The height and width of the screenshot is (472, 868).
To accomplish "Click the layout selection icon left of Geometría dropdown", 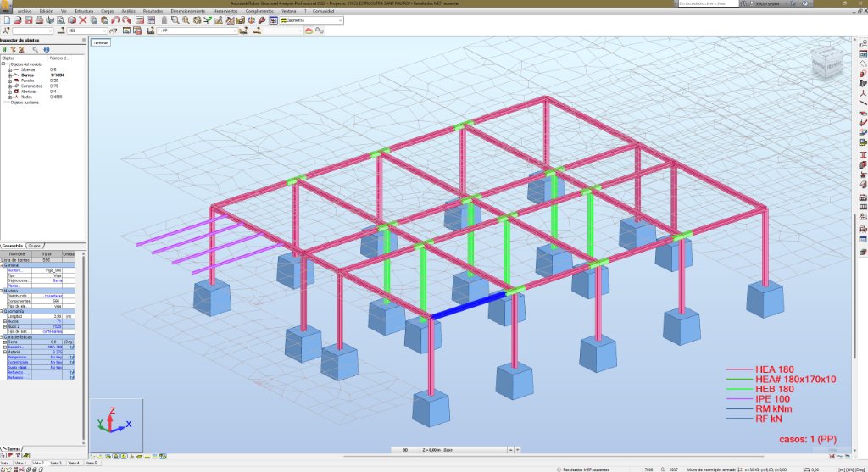I will click(x=272, y=20).
